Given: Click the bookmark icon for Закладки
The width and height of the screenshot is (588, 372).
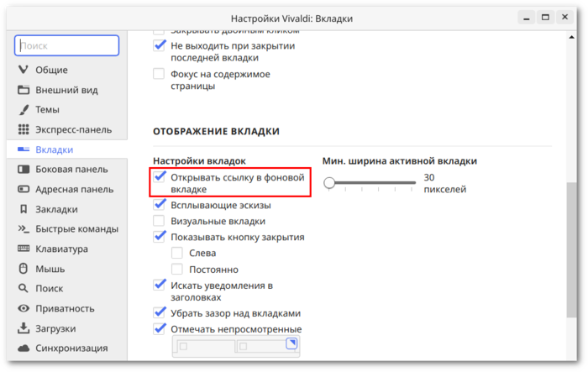Looking at the screenshot, I should (24, 209).
